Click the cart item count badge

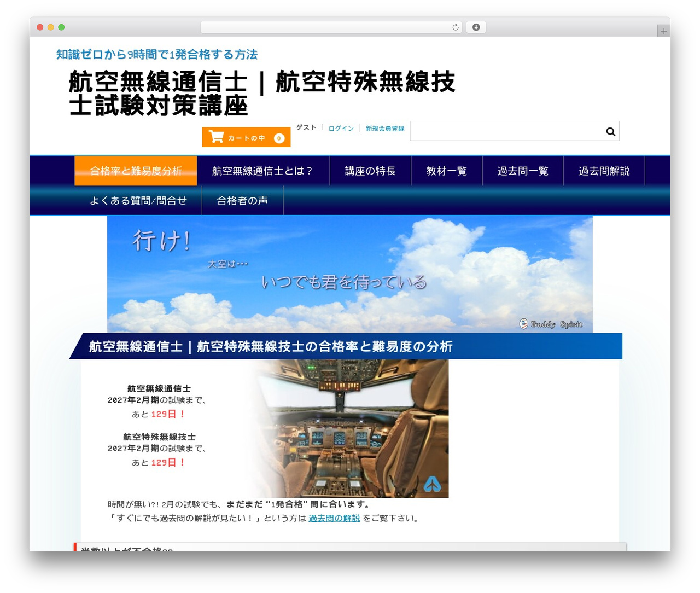click(279, 138)
